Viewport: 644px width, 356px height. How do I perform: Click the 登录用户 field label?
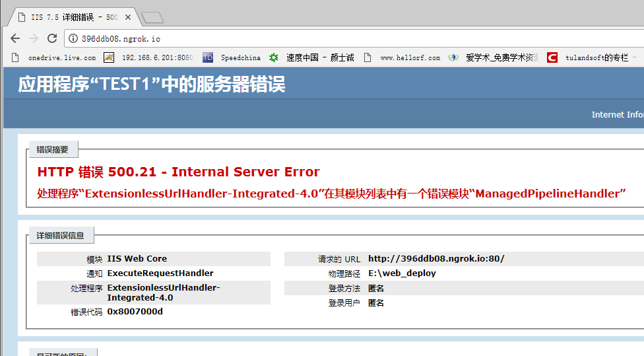344,303
